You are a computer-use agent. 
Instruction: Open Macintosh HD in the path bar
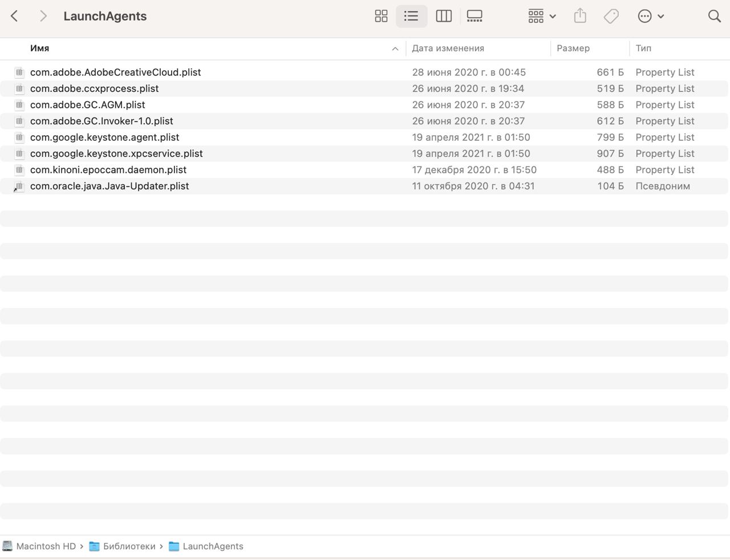[x=46, y=546]
